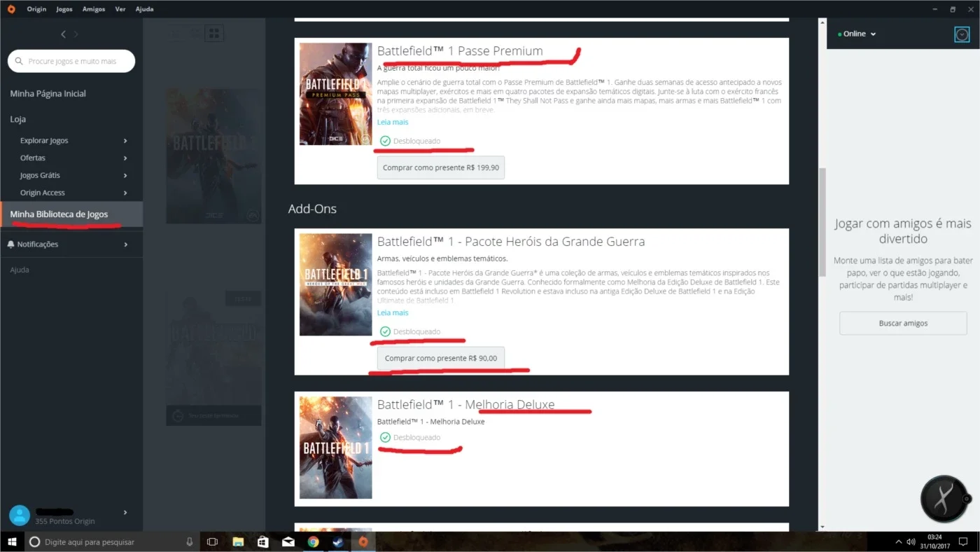Click the Origin icon on the taskbar

[x=363, y=541]
